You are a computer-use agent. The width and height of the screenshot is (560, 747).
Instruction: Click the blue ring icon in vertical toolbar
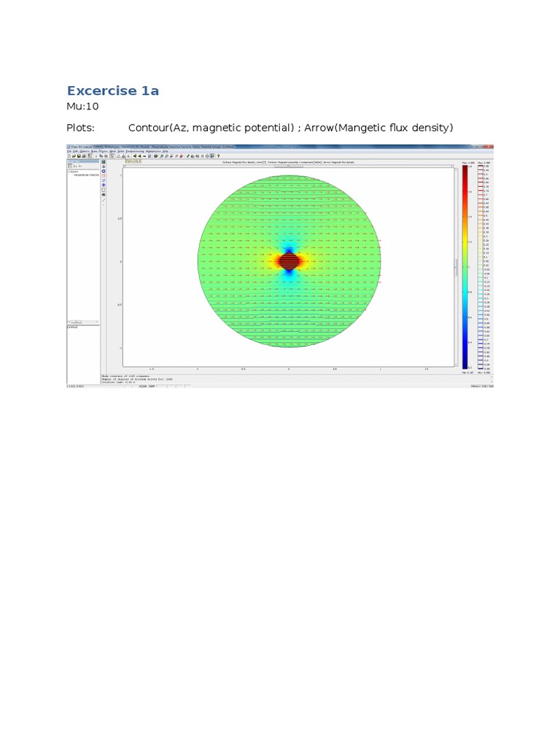click(x=104, y=171)
